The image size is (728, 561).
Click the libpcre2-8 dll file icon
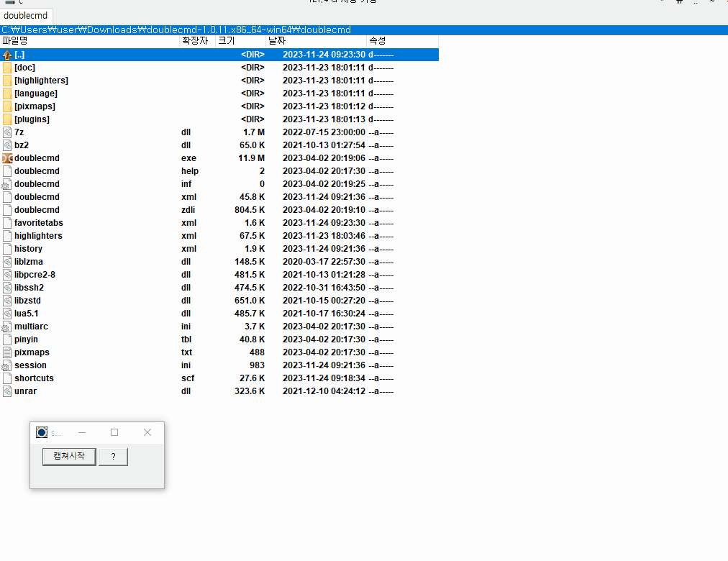click(x=7, y=275)
